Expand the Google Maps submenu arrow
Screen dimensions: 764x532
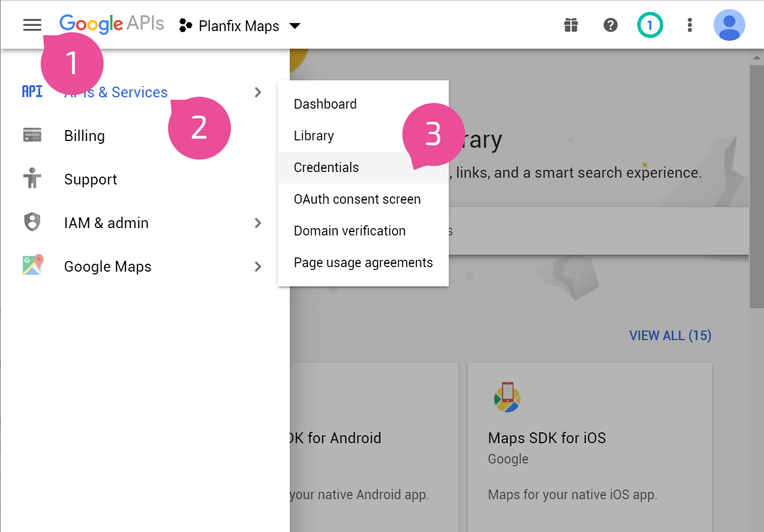258,267
